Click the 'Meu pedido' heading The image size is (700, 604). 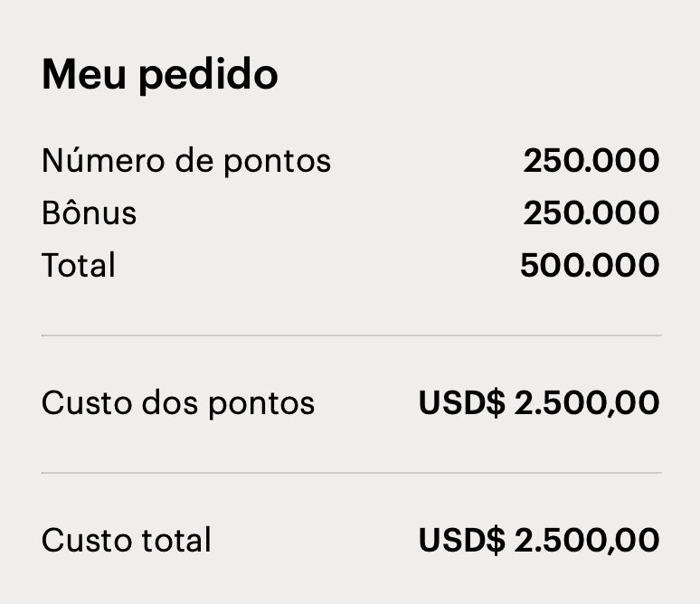click(x=160, y=75)
